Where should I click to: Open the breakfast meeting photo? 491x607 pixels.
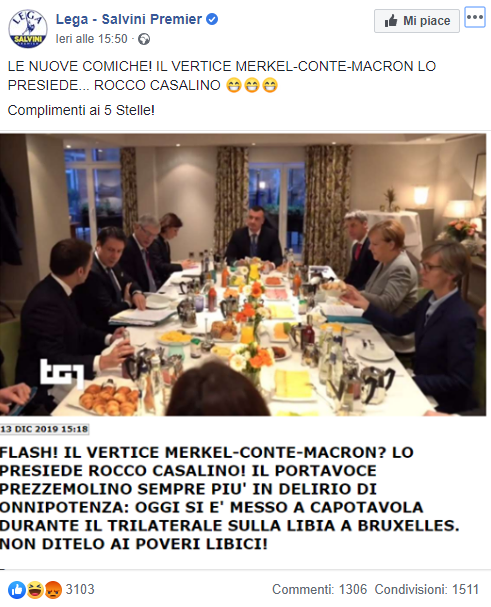coord(243,275)
